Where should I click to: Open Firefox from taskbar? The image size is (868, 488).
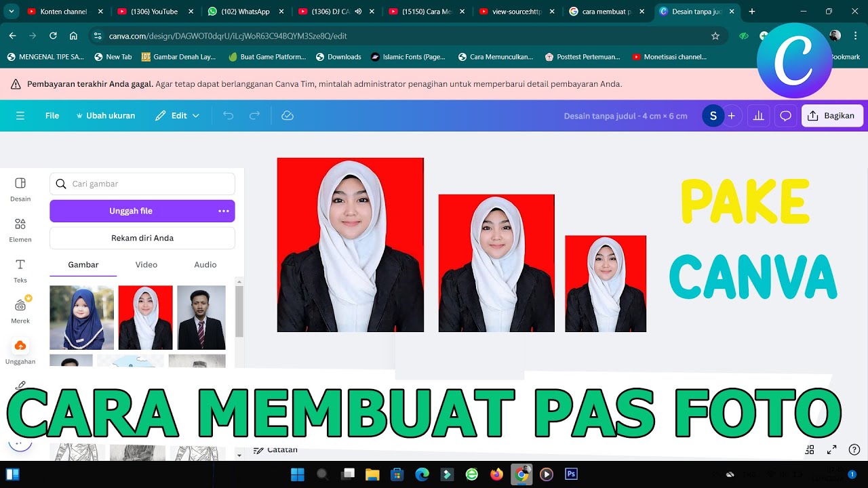[496, 474]
